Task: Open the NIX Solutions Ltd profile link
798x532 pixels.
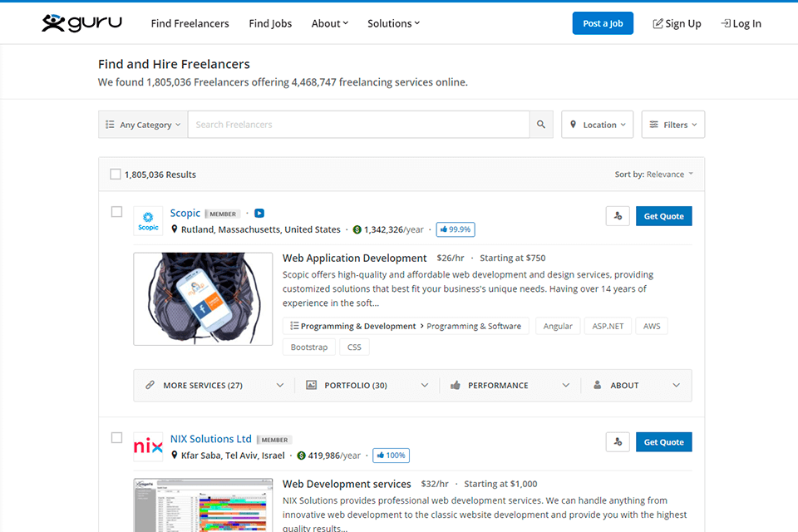Action: 210,439
